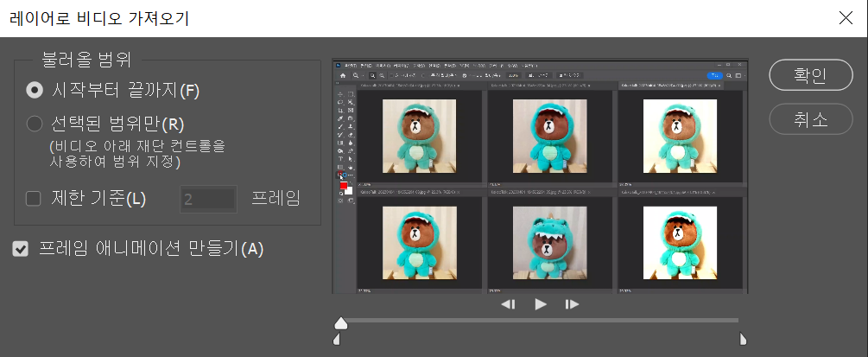Screen dimensions: 868x357
Task: Confirm with the 확인 button
Action: (x=811, y=75)
